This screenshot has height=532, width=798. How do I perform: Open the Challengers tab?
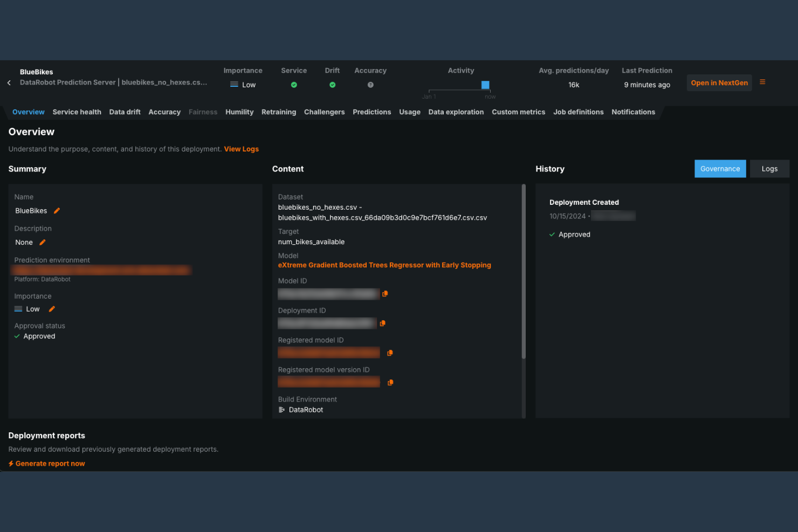325,112
